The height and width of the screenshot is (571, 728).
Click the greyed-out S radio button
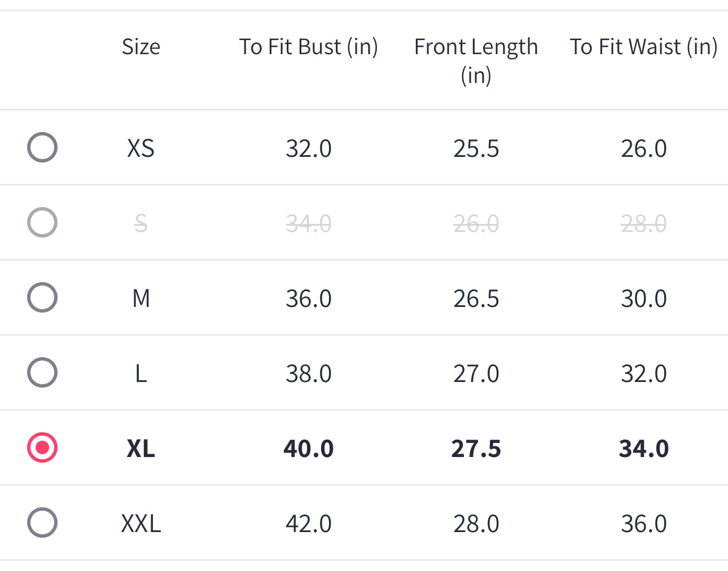click(42, 223)
